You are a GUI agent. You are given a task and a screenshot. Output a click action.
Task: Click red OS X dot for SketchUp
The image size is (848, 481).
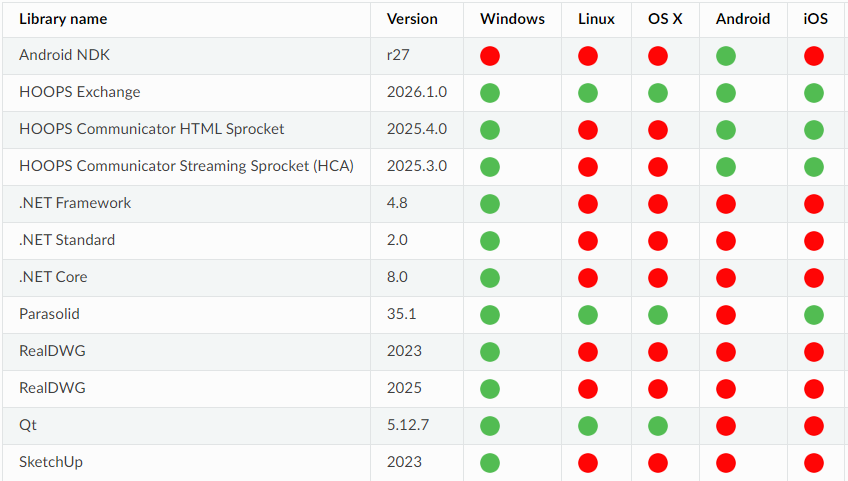[658, 463]
